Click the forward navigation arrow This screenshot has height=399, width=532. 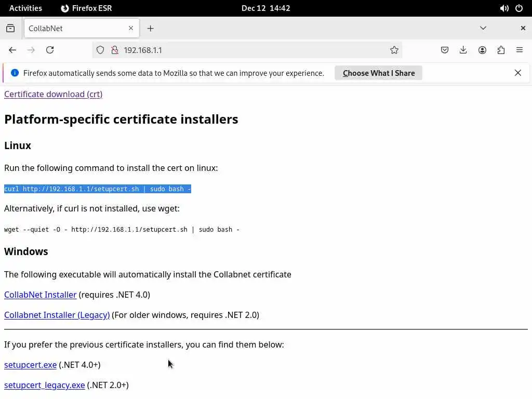click(31, 50)
